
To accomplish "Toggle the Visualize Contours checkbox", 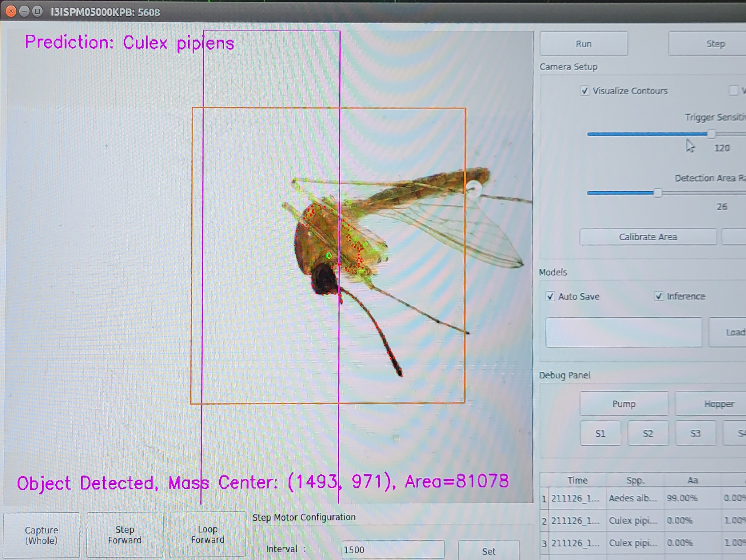I will point(584,91).
